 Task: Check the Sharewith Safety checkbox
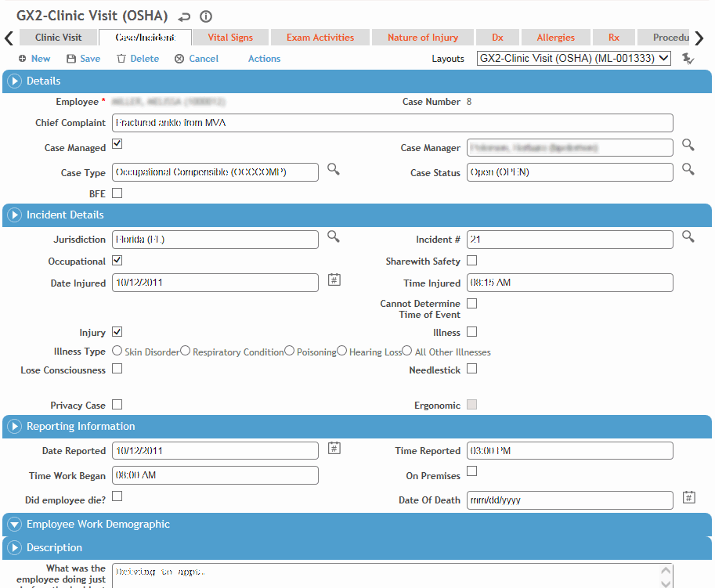(472, 260)
